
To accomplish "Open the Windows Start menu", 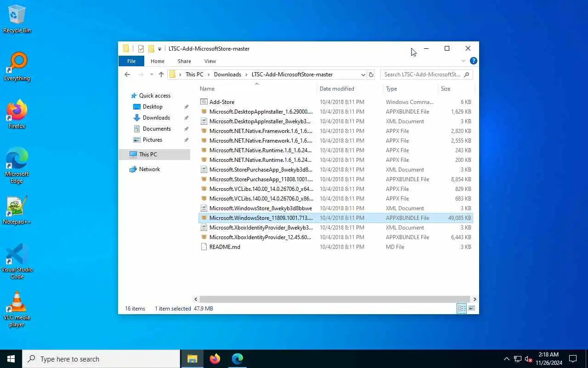I will pyautogui.click(x=11, y=359).
